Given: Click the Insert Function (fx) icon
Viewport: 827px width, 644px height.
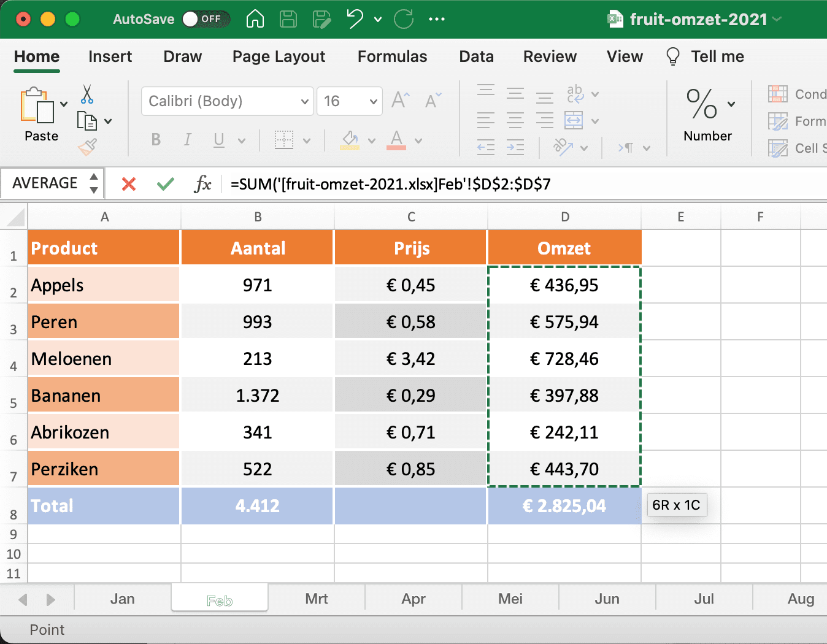Looking at the screenshot, I should (x=202, y=183).
